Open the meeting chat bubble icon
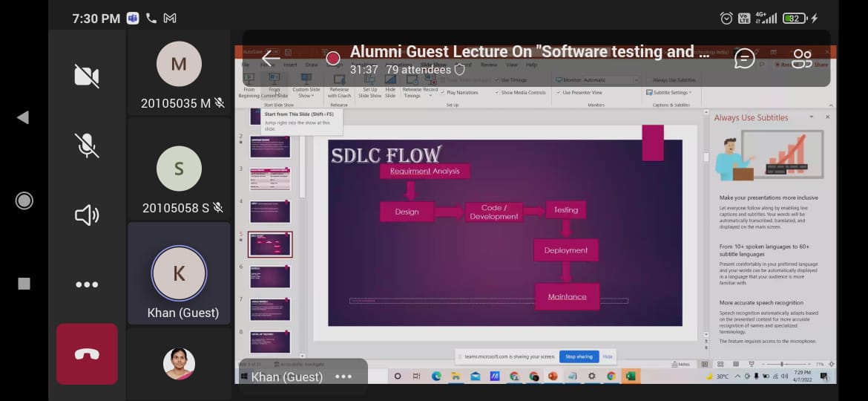The height and width of the screenshot is (401, 868). 744,59
